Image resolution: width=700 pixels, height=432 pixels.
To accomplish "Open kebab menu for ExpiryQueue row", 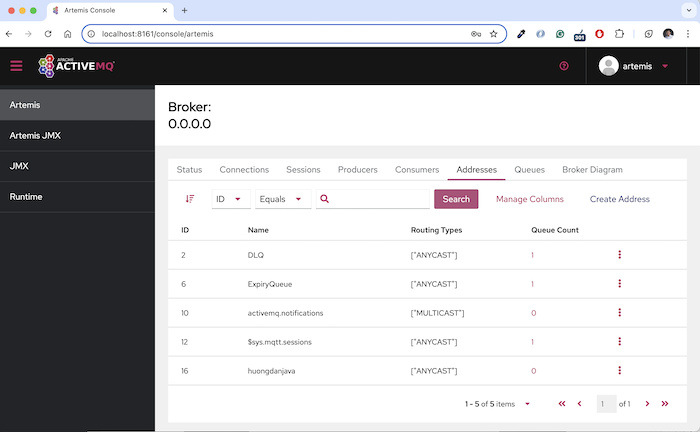I will 619,283.
